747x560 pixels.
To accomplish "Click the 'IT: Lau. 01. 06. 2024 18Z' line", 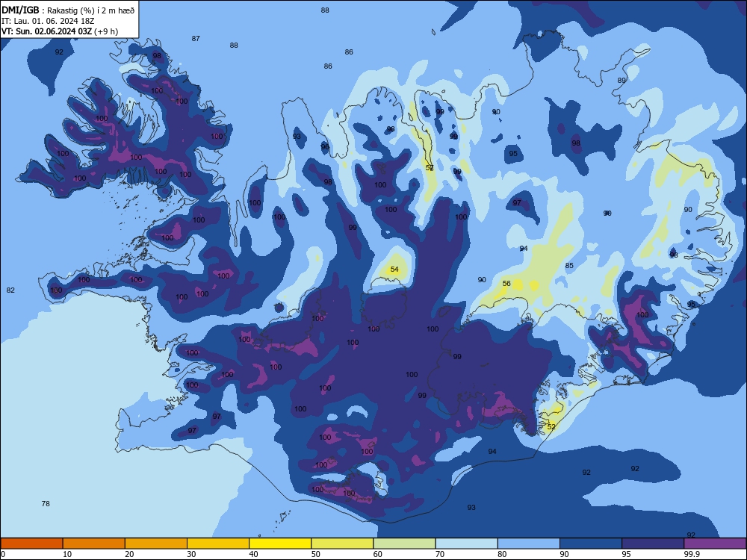I will tap(48, 22).
